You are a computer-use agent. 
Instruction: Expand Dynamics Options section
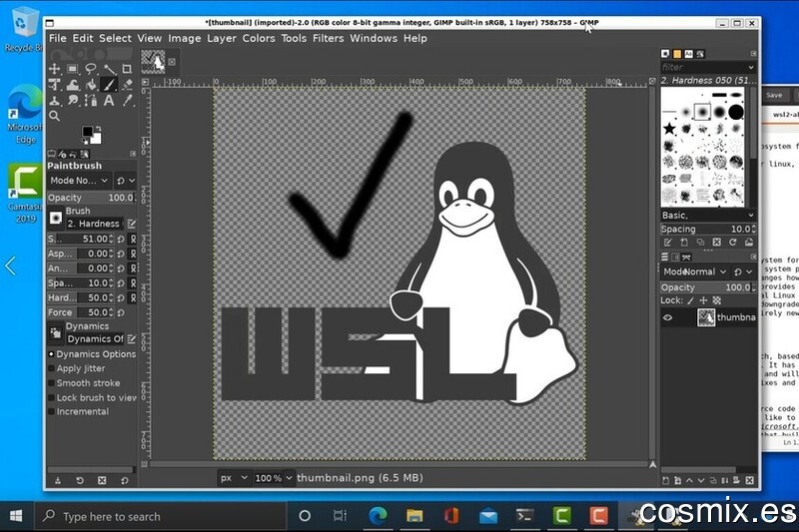pos(51,353)
